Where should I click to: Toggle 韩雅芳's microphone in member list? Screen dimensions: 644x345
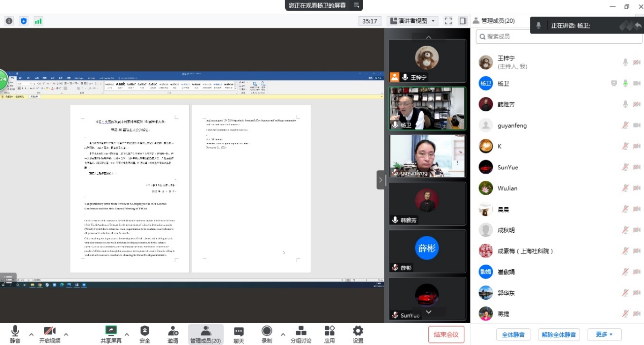tap(626, 104)
